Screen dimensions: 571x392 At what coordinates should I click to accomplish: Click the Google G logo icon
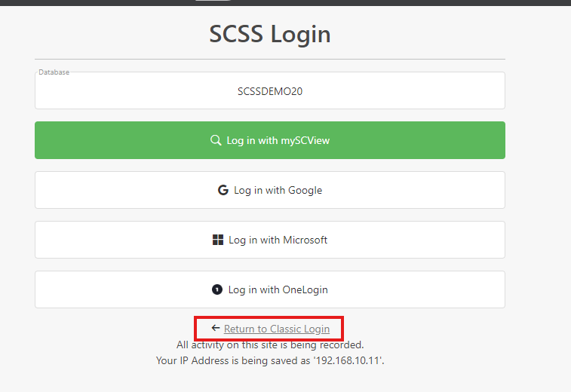(223, 190)
